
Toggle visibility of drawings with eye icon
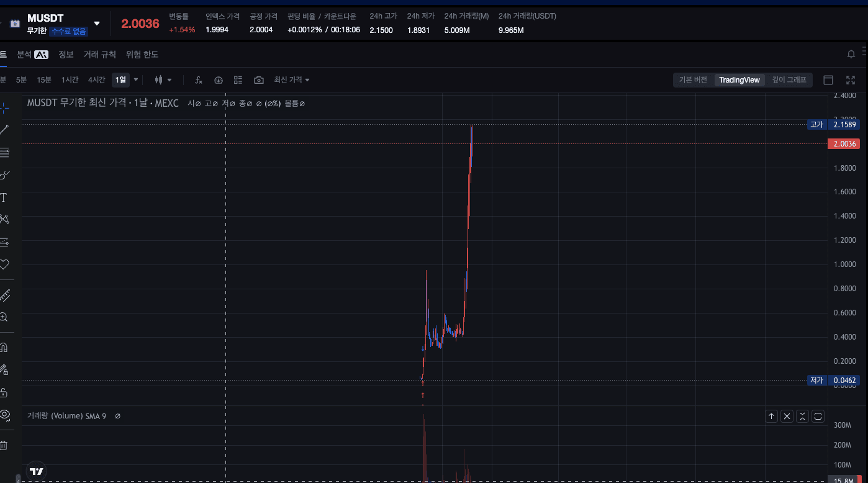(x=4, y=415)
